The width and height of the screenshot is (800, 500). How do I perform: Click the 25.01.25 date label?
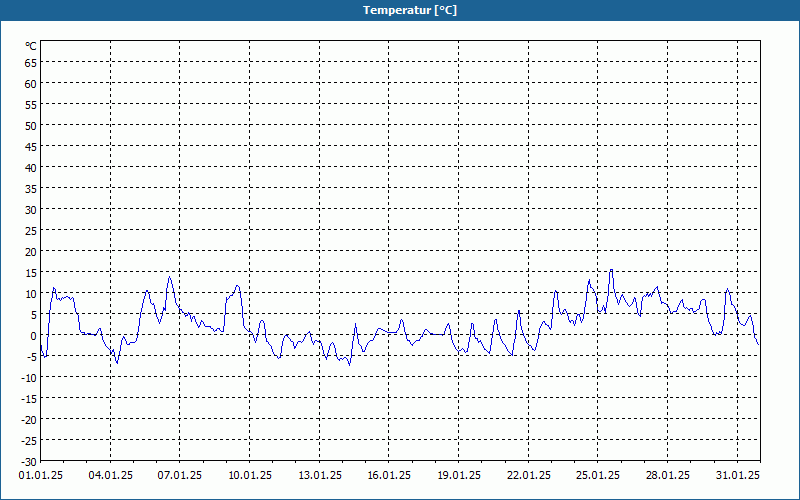tap(598, 476)
